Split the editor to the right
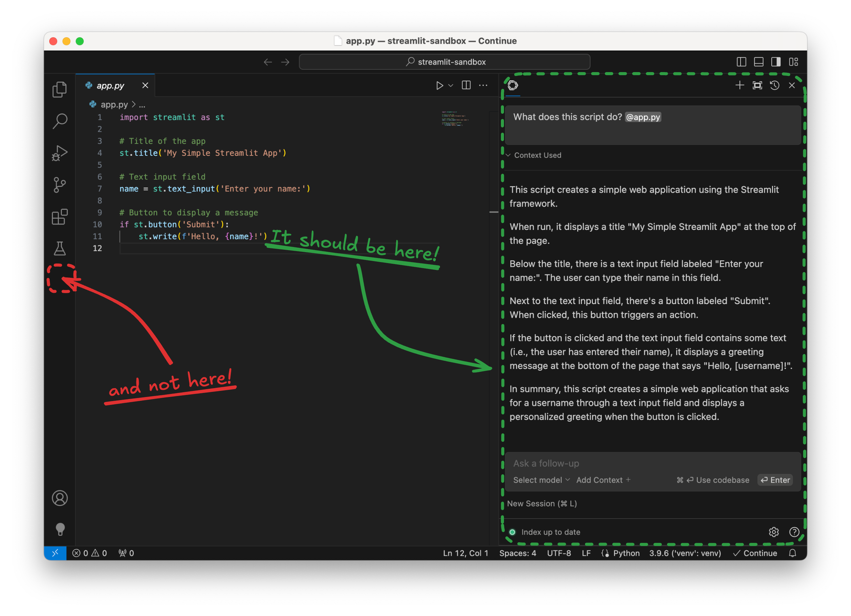Image resolution: width=851 pixels, height=616 pixels. 466,85
